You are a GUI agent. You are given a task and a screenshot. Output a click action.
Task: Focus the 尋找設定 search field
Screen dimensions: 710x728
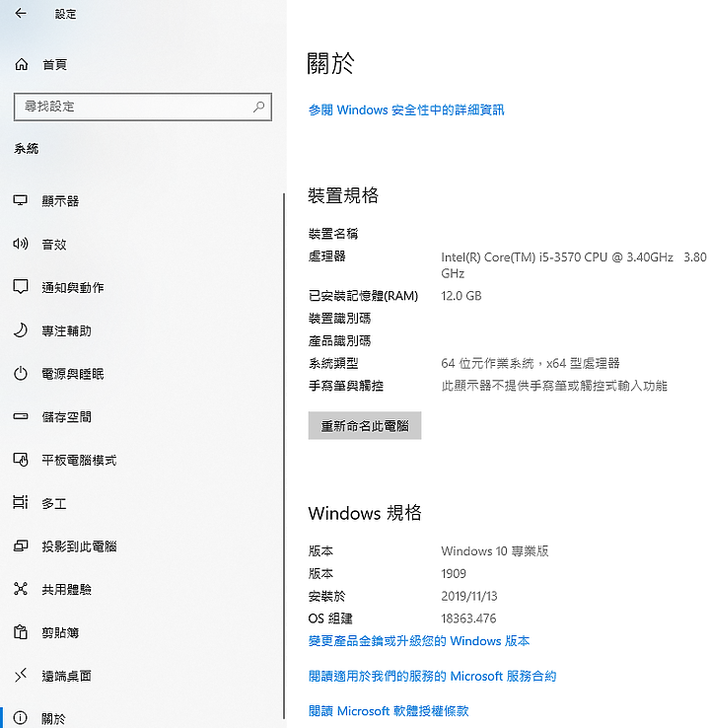(143, 107)
